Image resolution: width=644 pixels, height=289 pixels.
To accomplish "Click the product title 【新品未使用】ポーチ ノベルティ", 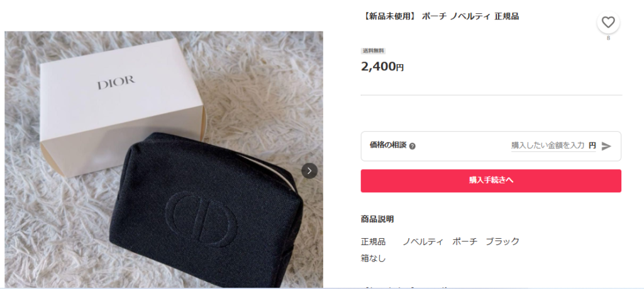I will [440, 16].
